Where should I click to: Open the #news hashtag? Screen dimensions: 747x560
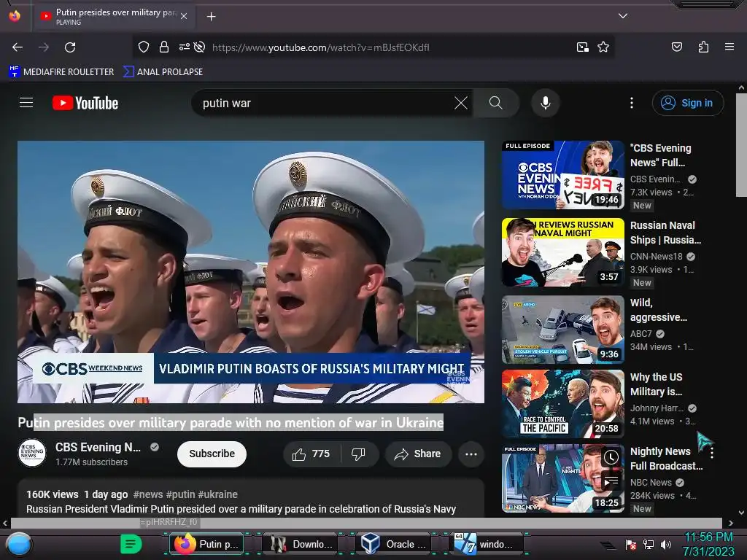point(147,494)
